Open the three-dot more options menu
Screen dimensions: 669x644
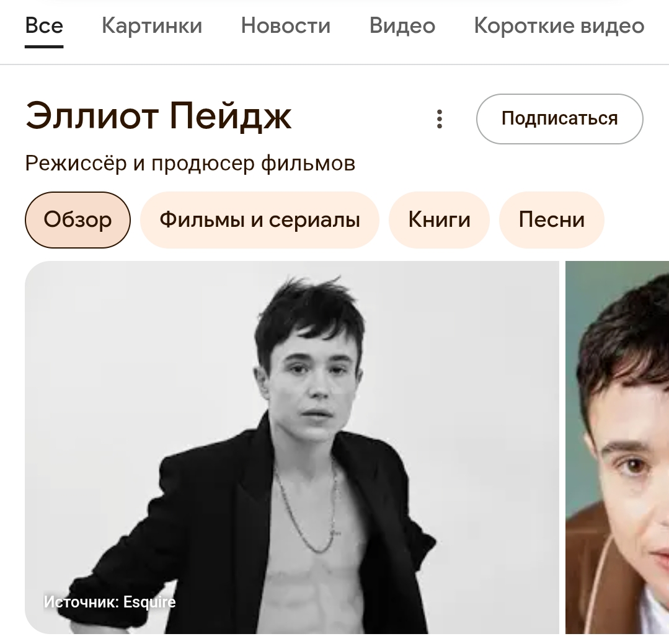click(x=440, y=119)
